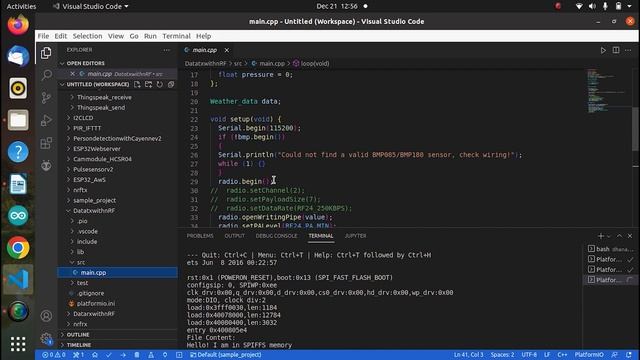Screen dimensions: 640x360
Task: Open PlatformIO alien head icon
Action: pyautogui.click(x=47, y=165)
